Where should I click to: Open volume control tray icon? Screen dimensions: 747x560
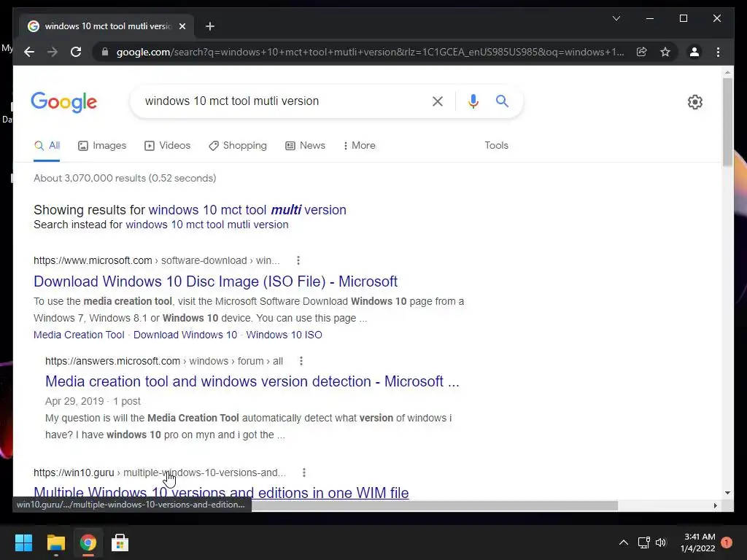(x=661, y=542)
